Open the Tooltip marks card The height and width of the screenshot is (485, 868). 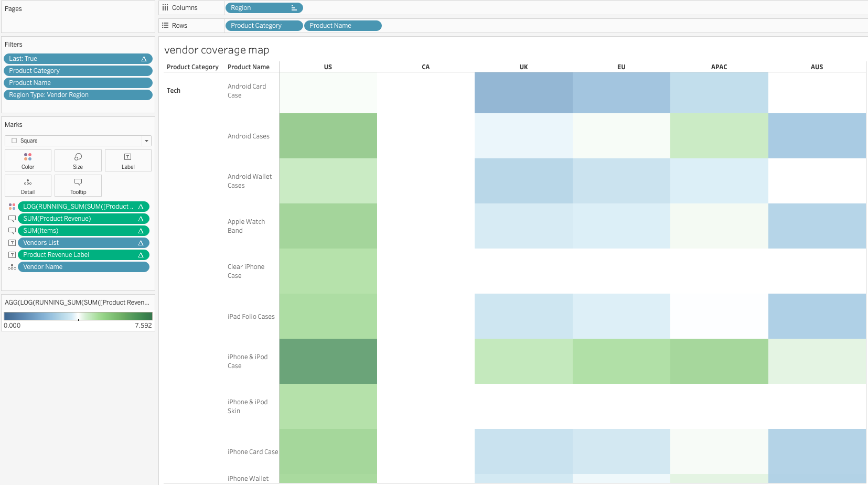pyautogui.click(x=78, y=186)
